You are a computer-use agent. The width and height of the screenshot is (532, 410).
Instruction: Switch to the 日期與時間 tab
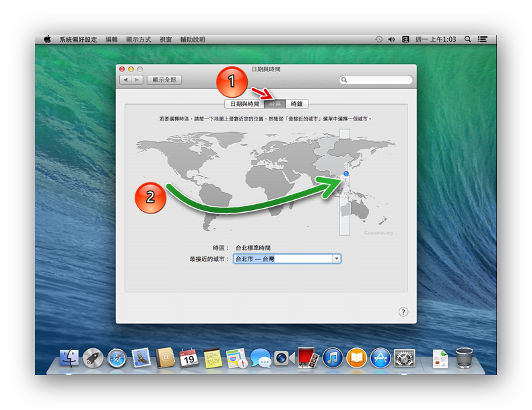point(244,104)
